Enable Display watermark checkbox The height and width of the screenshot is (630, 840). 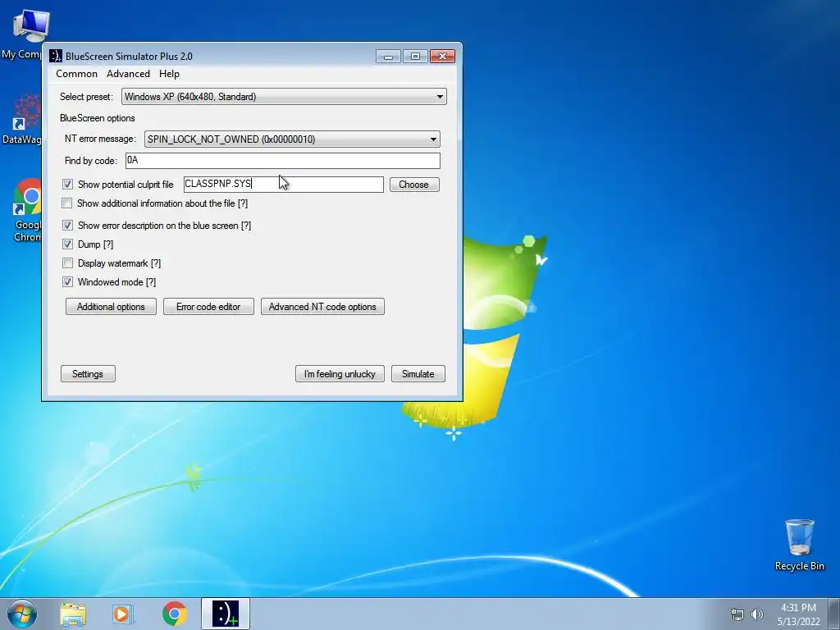[67, 263]
